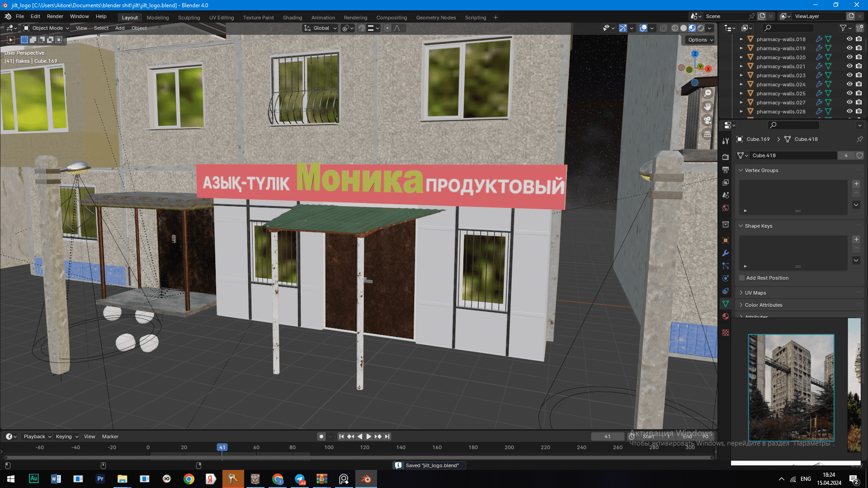Play the animation in the timeline
This screenshot has width=868, height=488.
click(369, 436)
